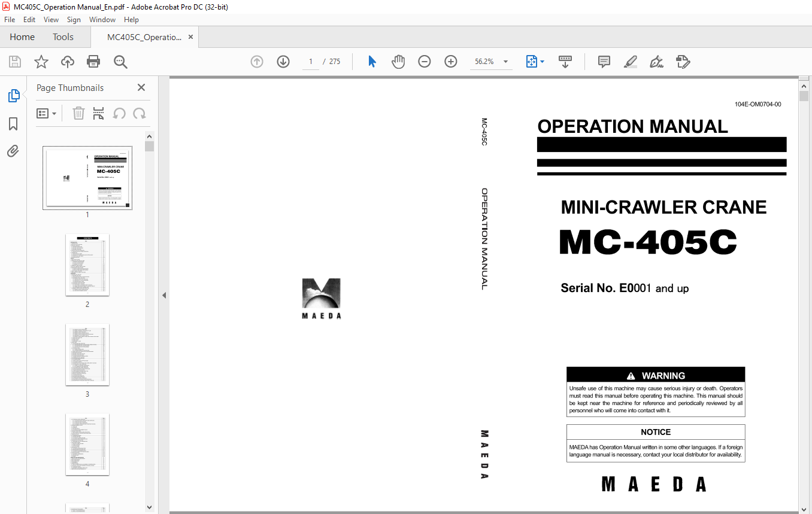812x514 pixels.
Task: Select the page 3 thumbnail
Action: coord(87,355)
